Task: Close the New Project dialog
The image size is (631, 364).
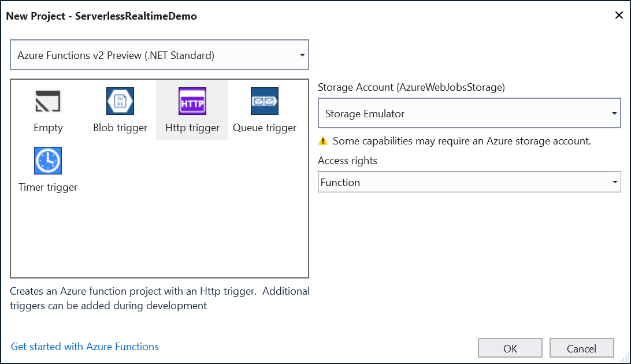Action: click(x=618, y=16)
